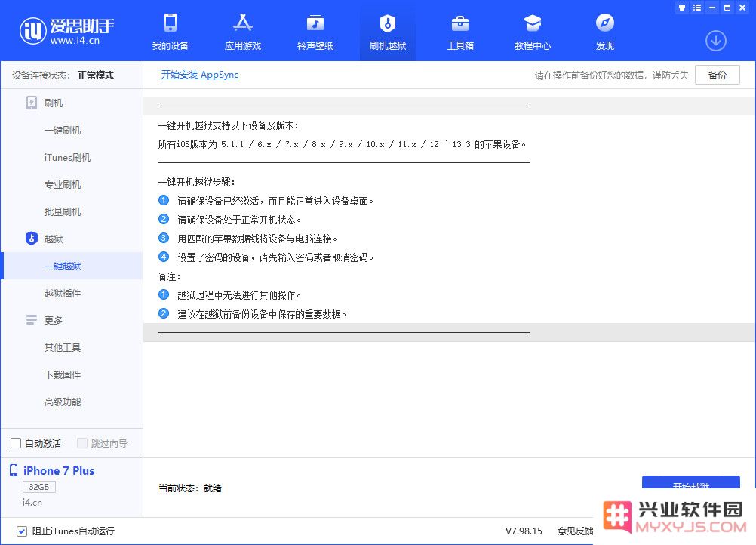The width and height of the screenshot is (756, 545).
Task: Click the 32GB storage badge
Action: click(x=39, y=487)
